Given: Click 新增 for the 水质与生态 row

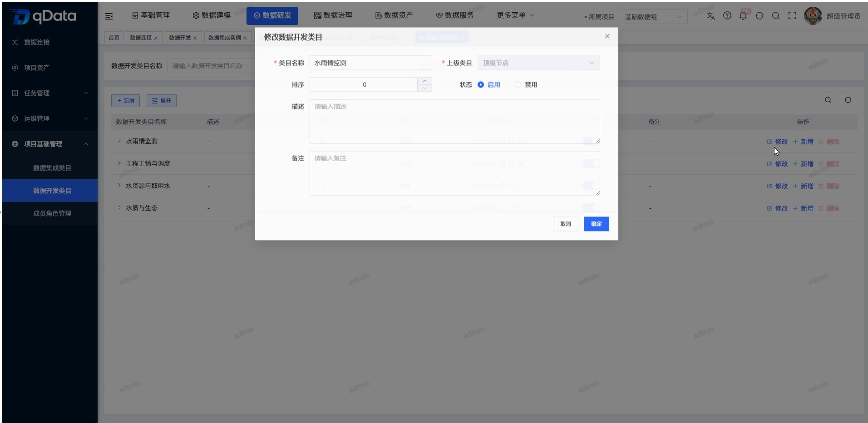Looking at the screenshot, I should pyautogui.click(x=803, y=208).
